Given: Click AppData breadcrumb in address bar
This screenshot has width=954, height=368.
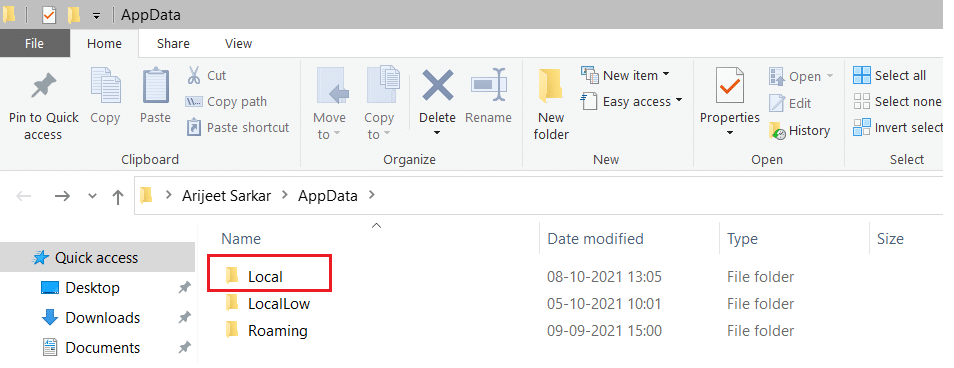Looking at the screenshot, I should pos(327,196).
